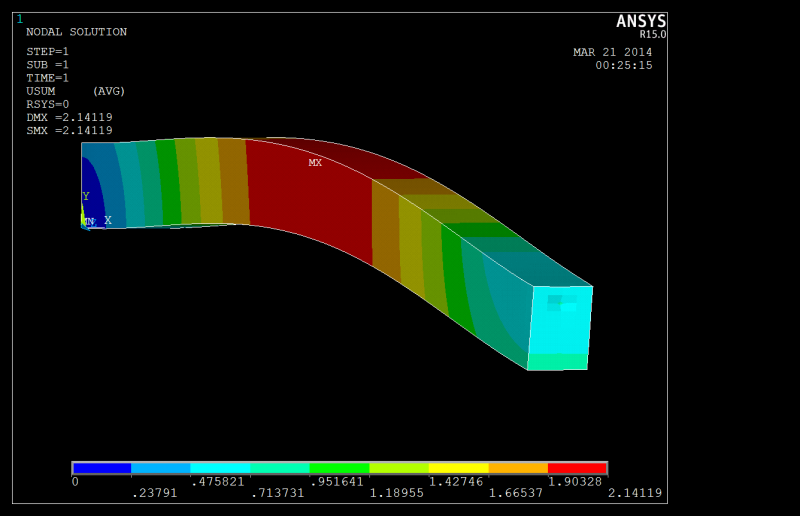Click legend value .951641

point(337,482)
